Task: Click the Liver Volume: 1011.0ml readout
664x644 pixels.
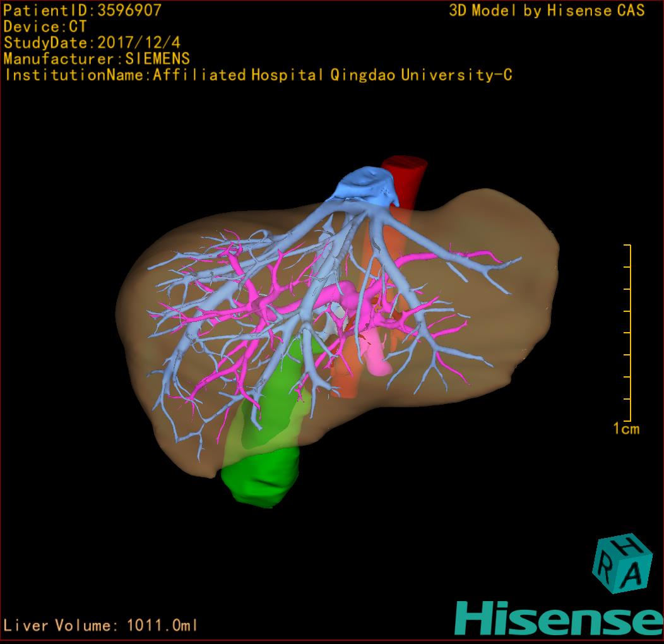Action: point(101,626)
